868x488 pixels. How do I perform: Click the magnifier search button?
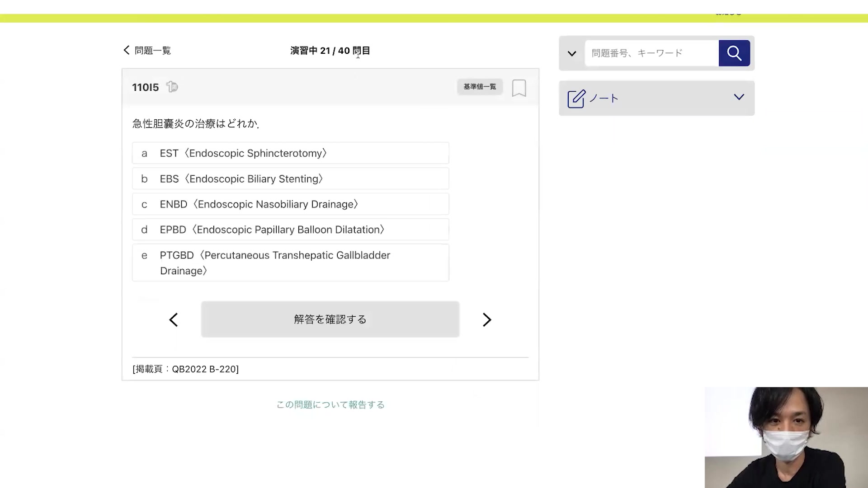(x=734, y=53)
